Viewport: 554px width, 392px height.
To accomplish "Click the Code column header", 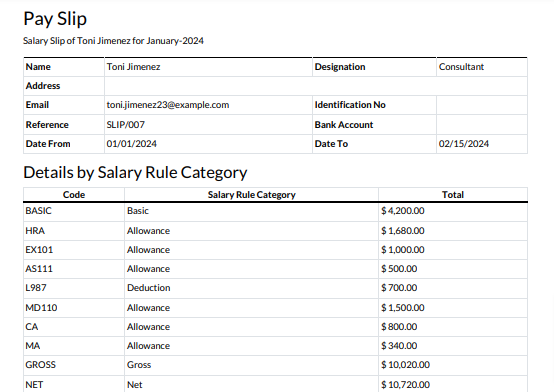I will click(x=74, y=195).
